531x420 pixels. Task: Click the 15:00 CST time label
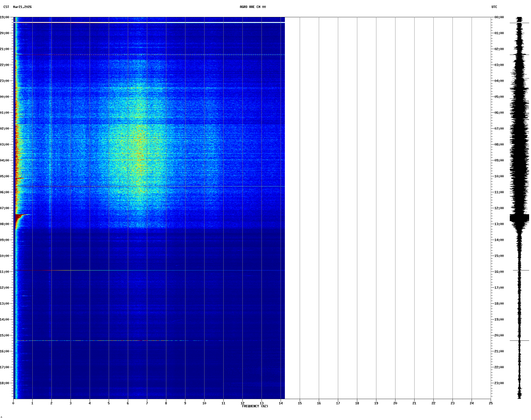[x=5, y=335]
